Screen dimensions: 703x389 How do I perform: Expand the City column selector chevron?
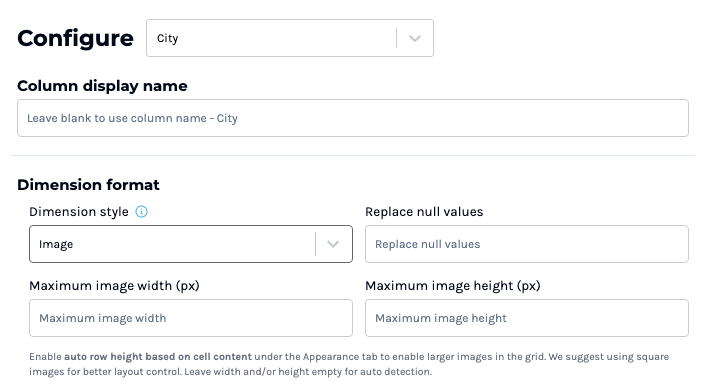point(415,38)
